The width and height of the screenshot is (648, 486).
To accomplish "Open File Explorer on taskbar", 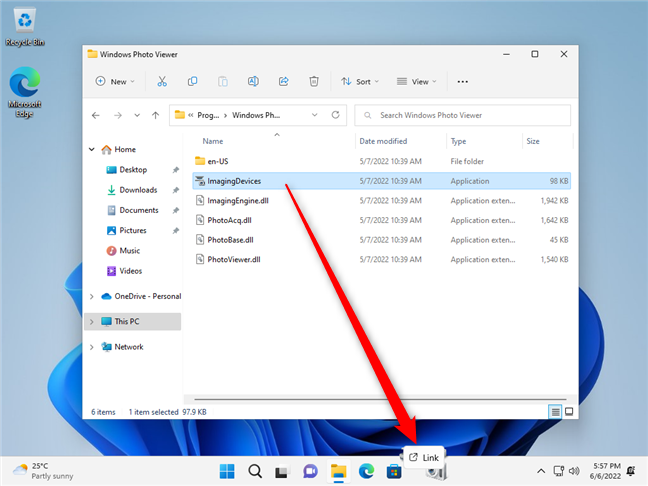I will coord(338,472).
